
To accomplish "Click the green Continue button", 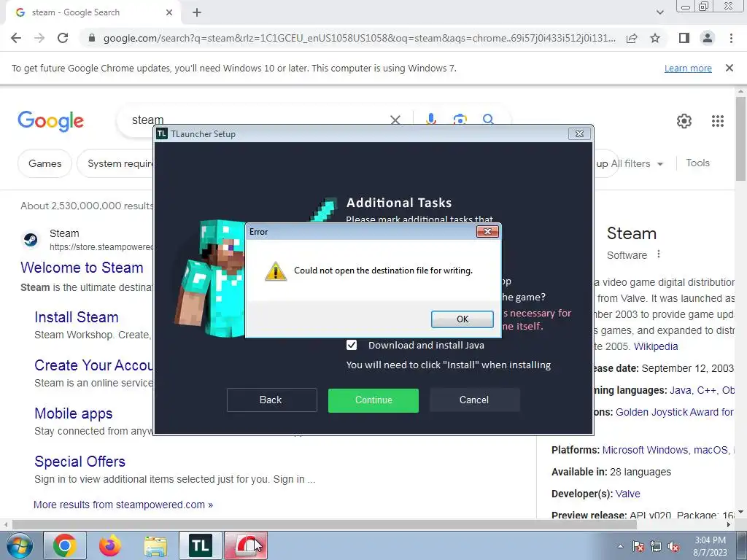I will [373, 400].
